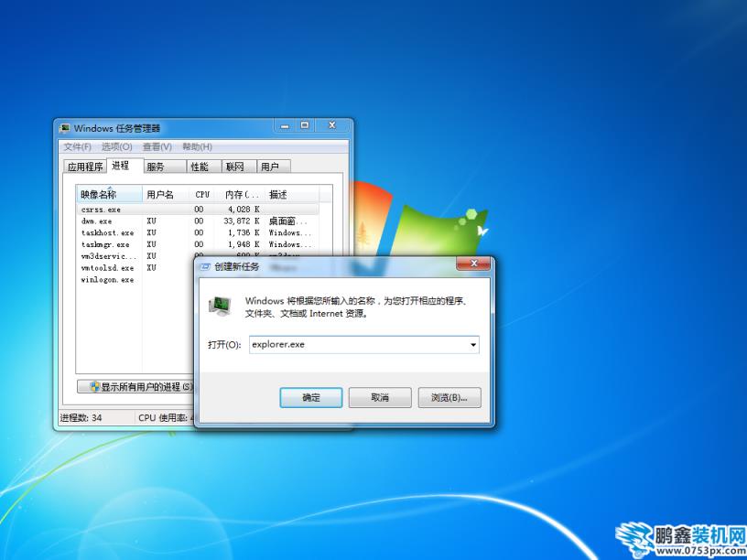The image size is (747, 560).
Task: Open the 选项(O) menu
Action: (x=117, y=146)
